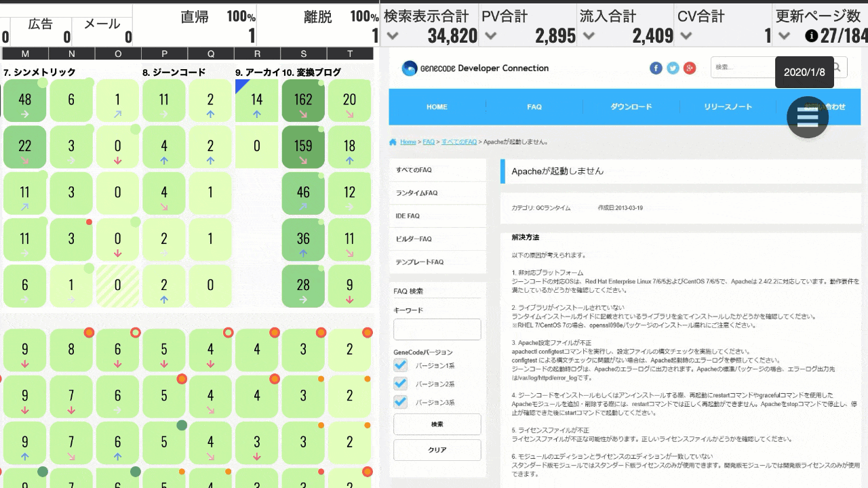Viewport: 868px width, 488px height.
Task: Click column header Q
Action: 210,54
